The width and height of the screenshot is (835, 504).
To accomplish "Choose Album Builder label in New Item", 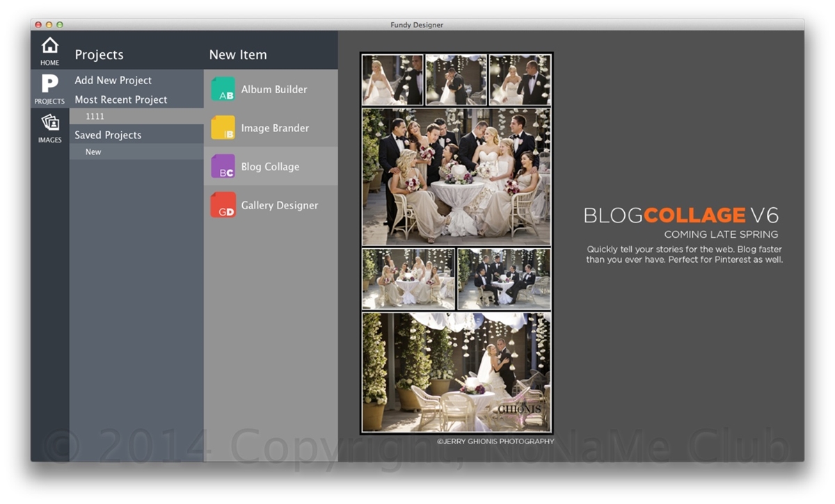I will pyautogui.click(x=274, y=90).
